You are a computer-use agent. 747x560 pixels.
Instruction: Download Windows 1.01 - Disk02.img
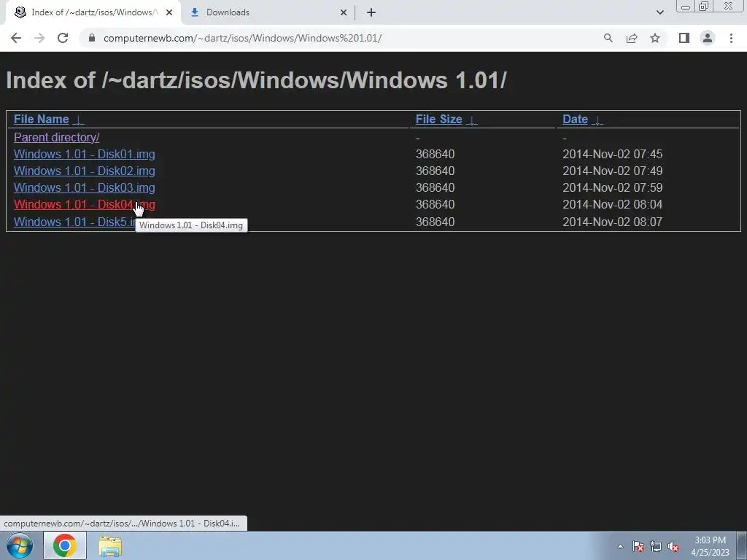point(85,171)
